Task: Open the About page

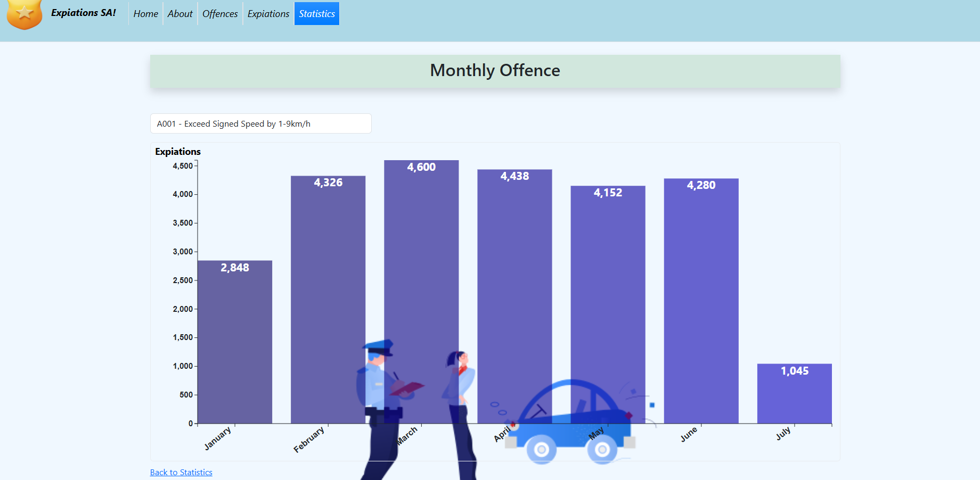Action: tap(180, 13)
